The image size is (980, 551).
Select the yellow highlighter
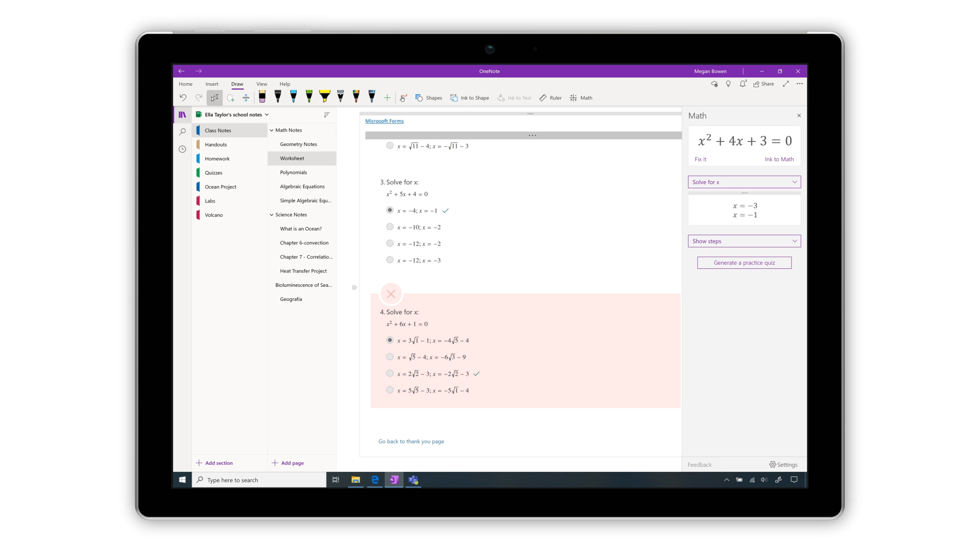click(325, 96)
